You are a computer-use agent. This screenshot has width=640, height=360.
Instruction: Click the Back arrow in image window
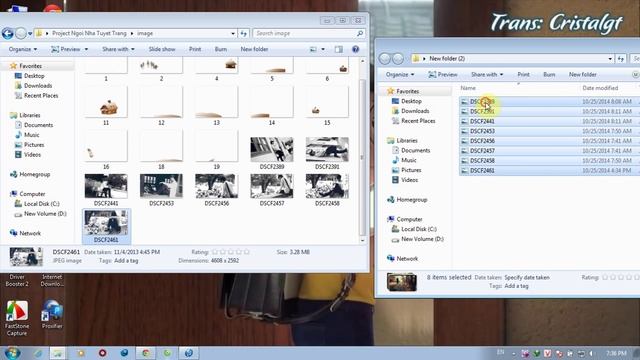(8, 33)
